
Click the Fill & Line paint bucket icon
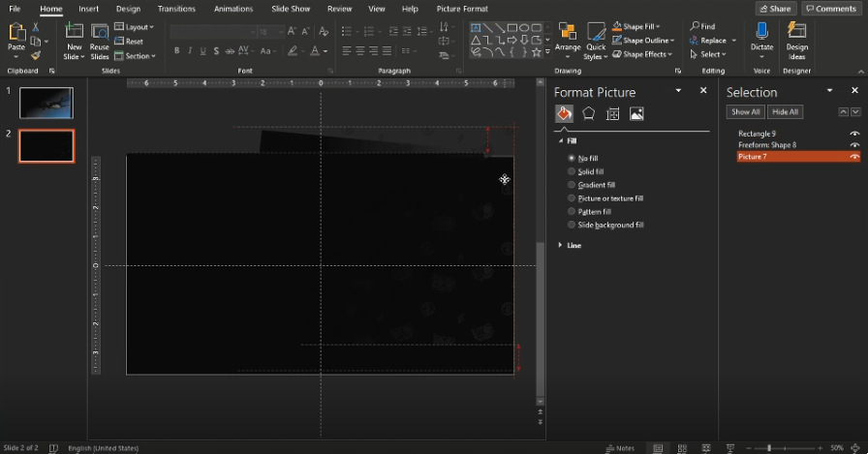[x=564, y=114]
